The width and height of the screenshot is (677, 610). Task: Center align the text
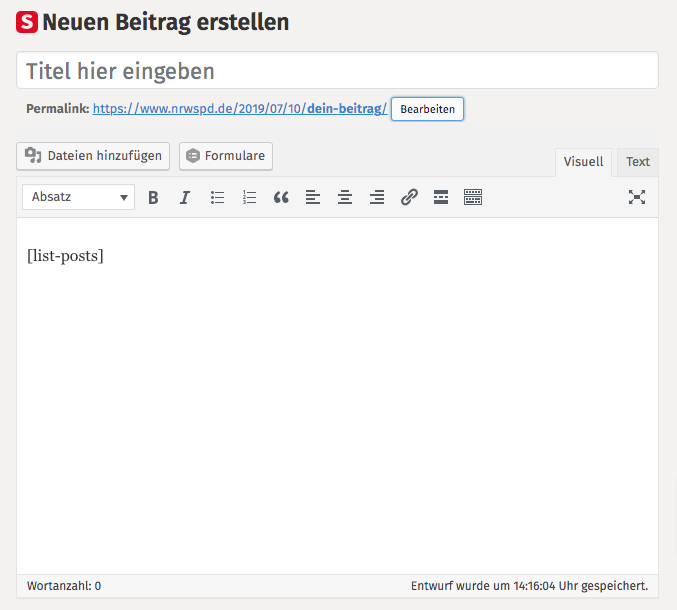coord(345,197)
